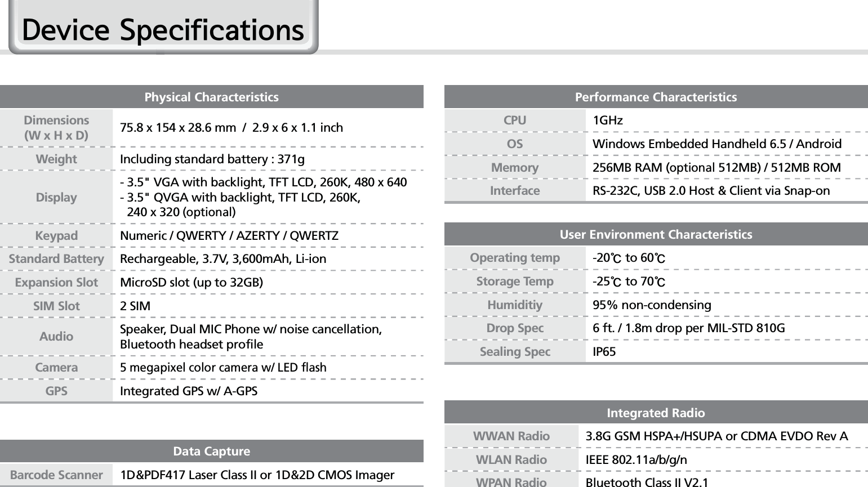Click the WWAN Radio label
Viewport: 868px width, 487px height.
tap(511, 436)
